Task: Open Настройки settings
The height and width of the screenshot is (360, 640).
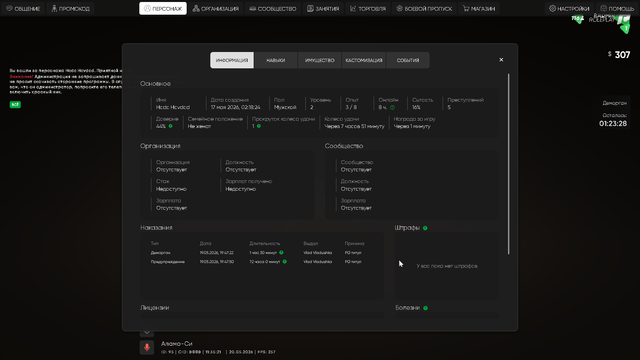Action: (x=569, y=9)
